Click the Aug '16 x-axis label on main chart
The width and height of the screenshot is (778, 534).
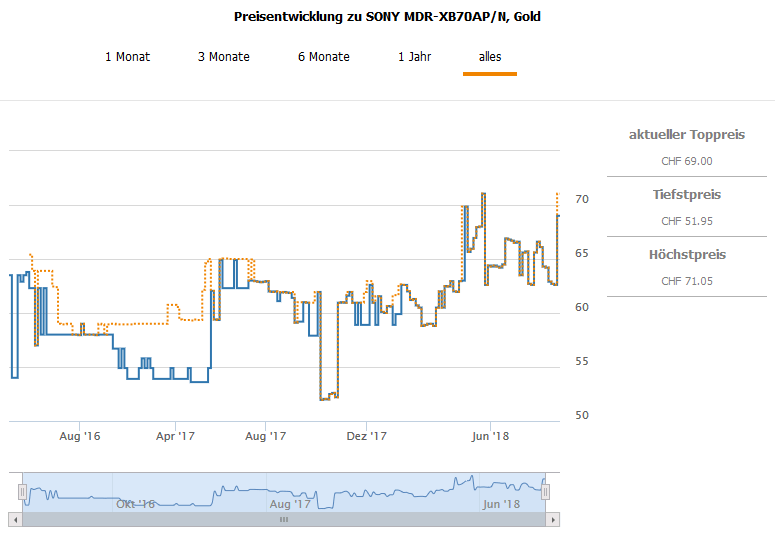tap(80, 436)
